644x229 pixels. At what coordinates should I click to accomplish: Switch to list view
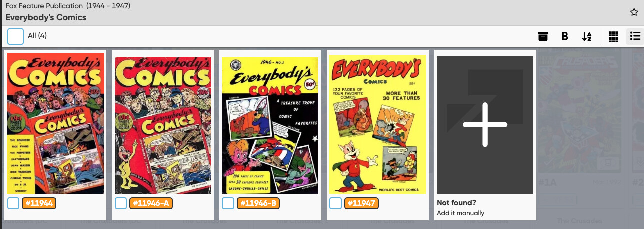(635, 36)
